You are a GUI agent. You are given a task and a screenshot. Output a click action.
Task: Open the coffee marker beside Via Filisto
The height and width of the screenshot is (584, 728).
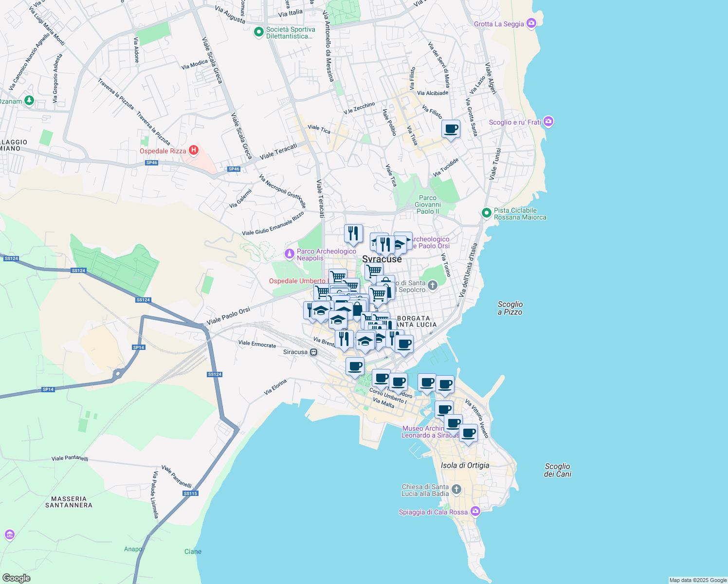point(451,129)
